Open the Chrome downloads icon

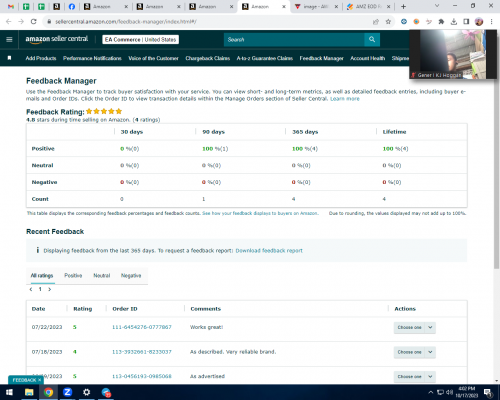(454, 22)
